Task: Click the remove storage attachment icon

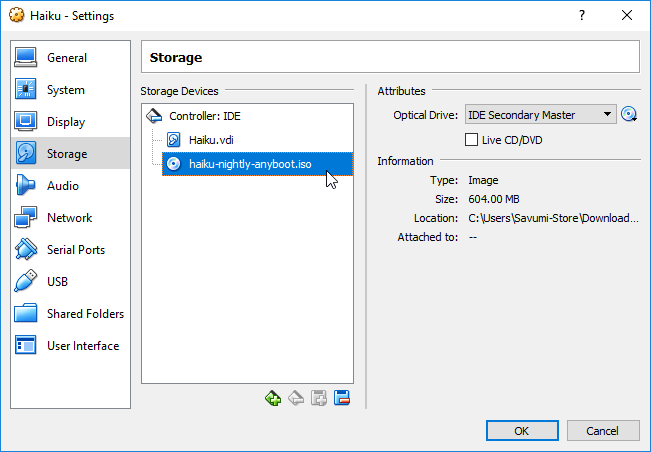Action: click(342, 398)
